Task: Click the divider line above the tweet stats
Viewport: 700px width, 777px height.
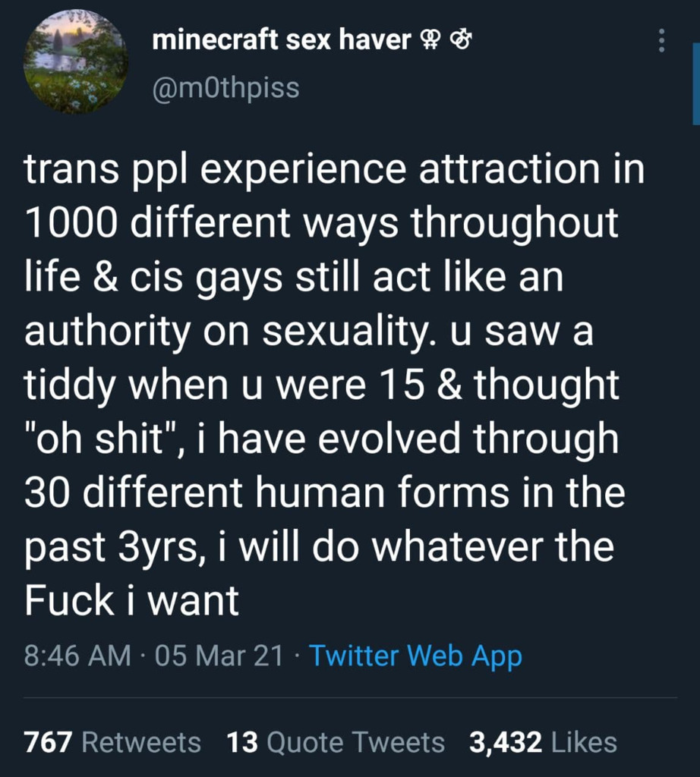Action: tap(350, 698)
